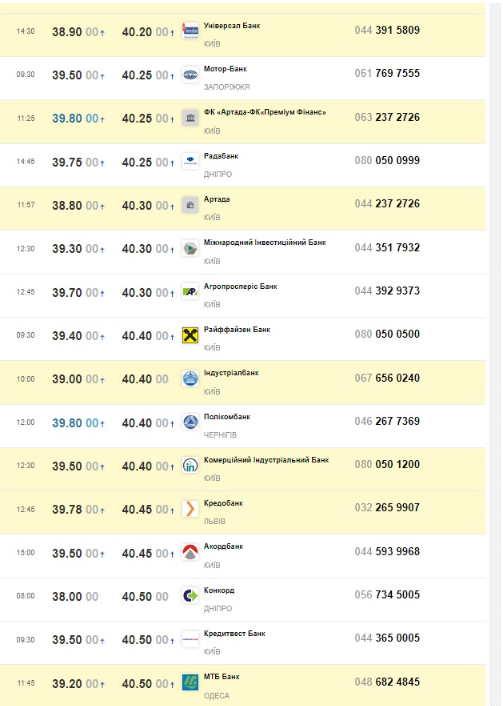This screenshot has height=706, width=503.
Task: Open the Міжнародний Інвестиційний Банк link
Action: [x=265, y=243]
